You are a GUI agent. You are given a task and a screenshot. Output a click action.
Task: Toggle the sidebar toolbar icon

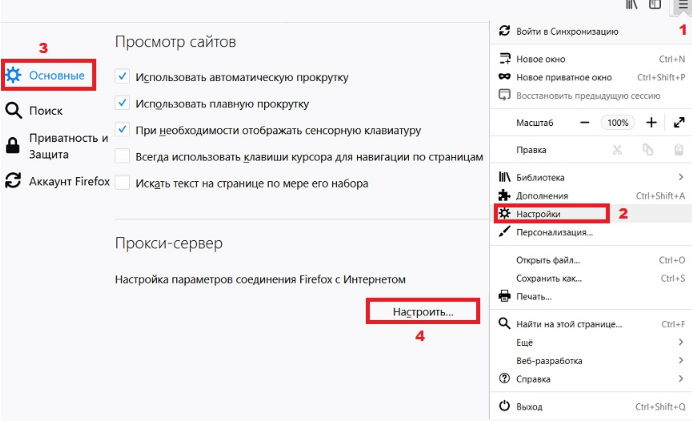click(x=655, y=5)
